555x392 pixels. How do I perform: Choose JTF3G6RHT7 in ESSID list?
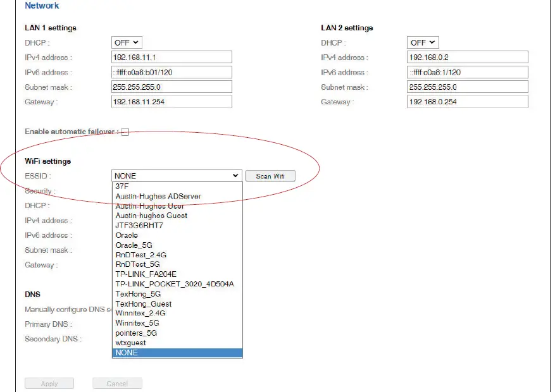pyautogui.click(x=177, y=226)
